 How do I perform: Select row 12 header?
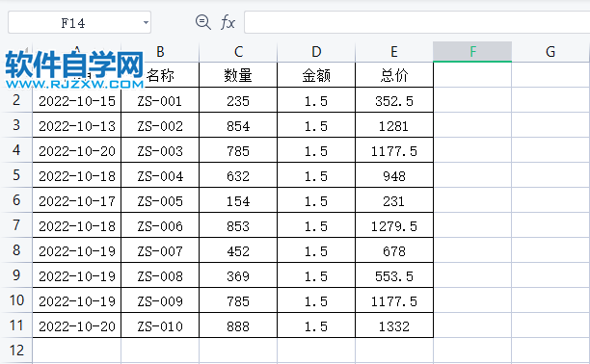pos(16,351)
